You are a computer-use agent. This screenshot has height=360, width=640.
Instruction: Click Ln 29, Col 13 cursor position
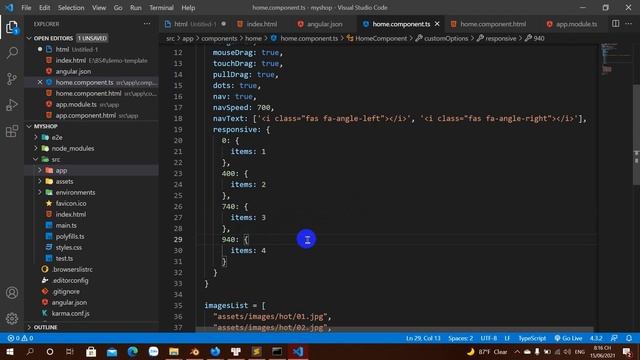tap(423, 338)
